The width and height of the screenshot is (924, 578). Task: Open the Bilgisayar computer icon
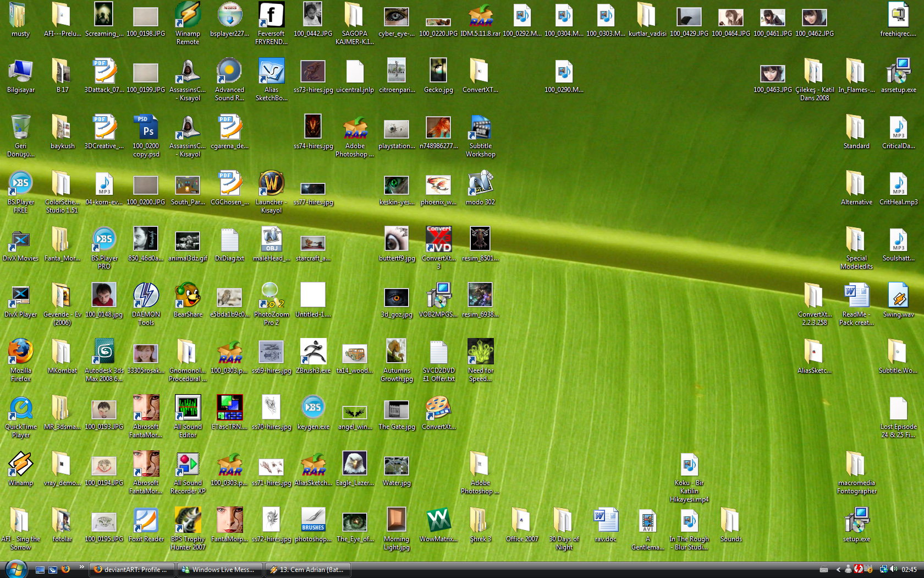(21, 75)
